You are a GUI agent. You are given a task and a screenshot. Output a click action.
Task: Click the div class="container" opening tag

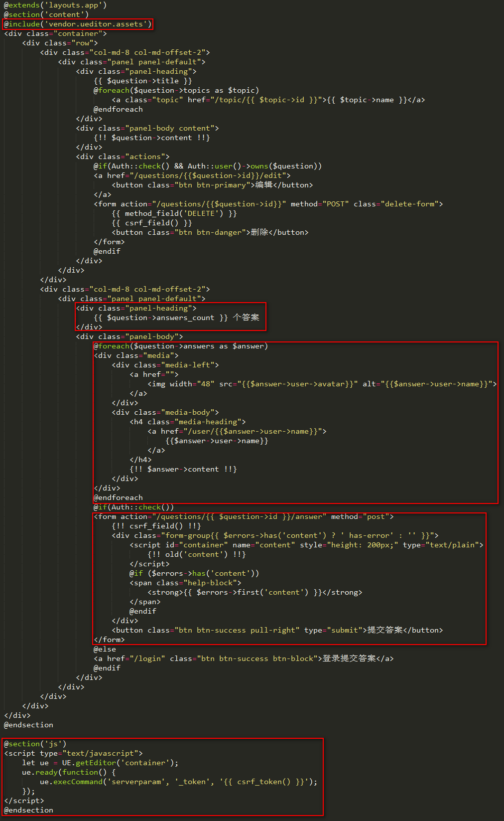(x=55, y=33)
